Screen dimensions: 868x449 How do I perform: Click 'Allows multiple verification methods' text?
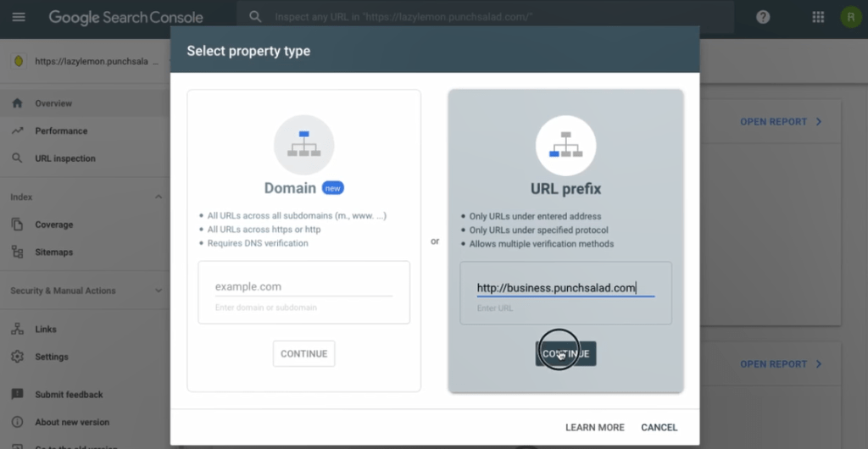[542, 244]
